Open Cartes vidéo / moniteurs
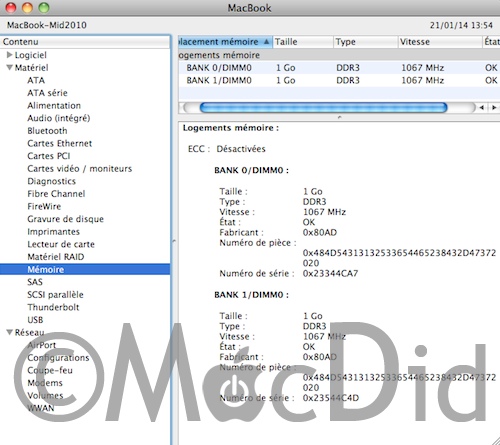Screen dimensions: 500x445 (x=80, y=169)
